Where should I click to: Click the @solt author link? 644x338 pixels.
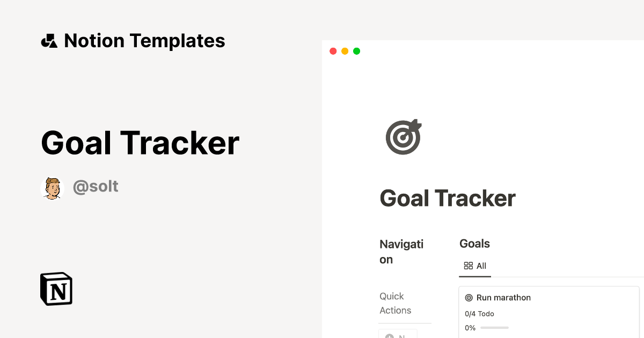pyautogui.click(x=96, y=187)
